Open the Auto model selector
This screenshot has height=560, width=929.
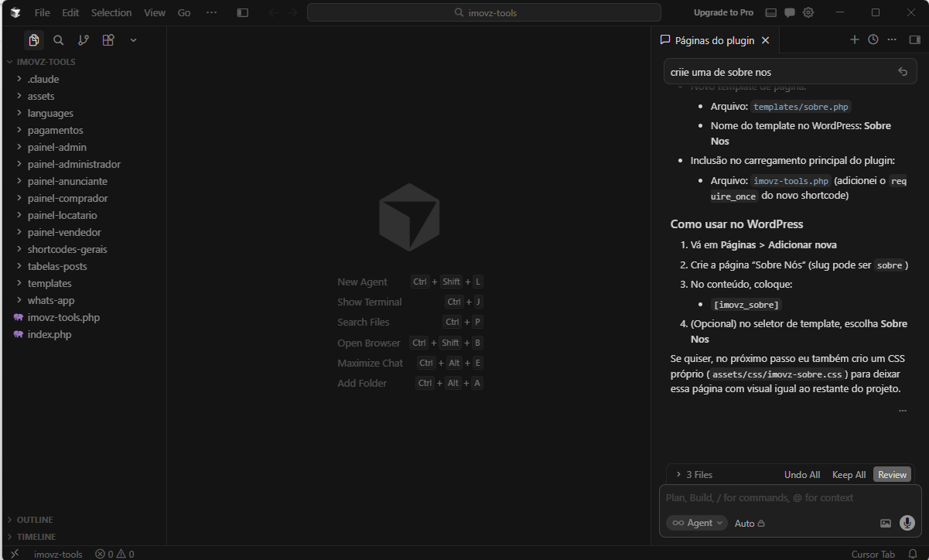744,523
